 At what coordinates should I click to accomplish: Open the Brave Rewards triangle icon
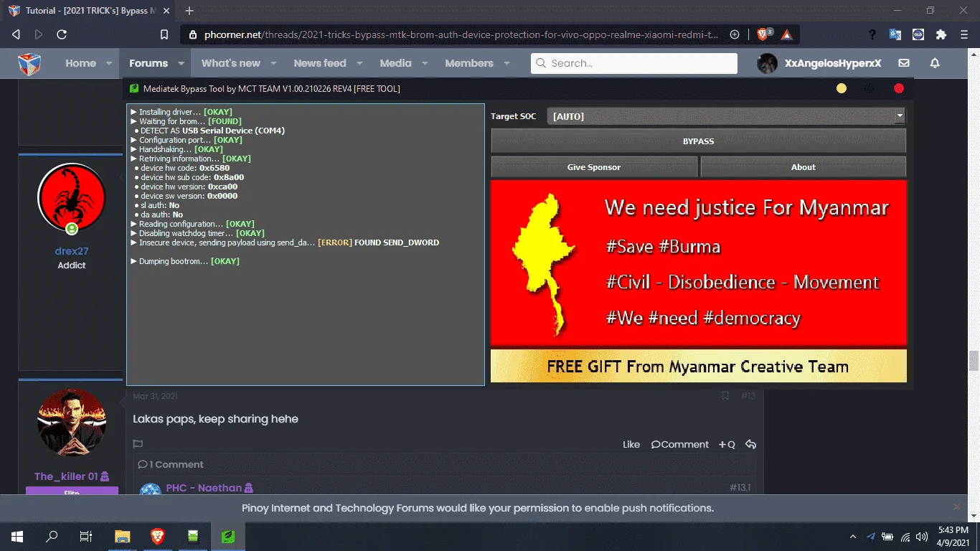pyautogui.click(x=787, y=34)
